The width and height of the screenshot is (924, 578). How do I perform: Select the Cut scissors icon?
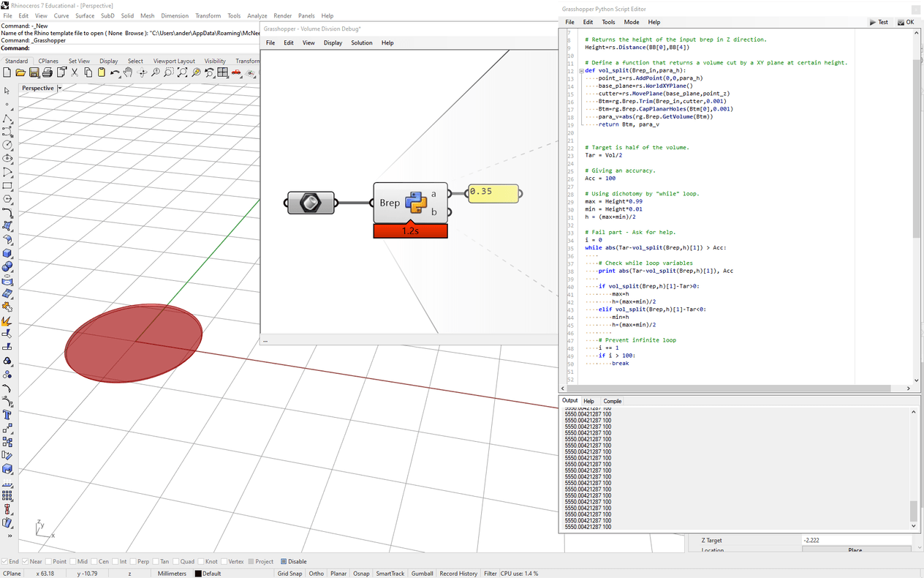pyautogui.click(x=75, y=72)
